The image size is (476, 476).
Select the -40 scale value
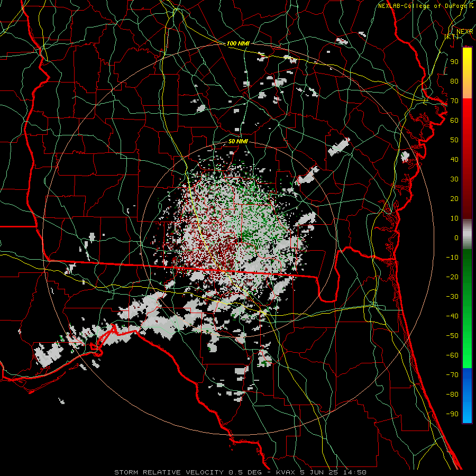(x=452, y=316)
